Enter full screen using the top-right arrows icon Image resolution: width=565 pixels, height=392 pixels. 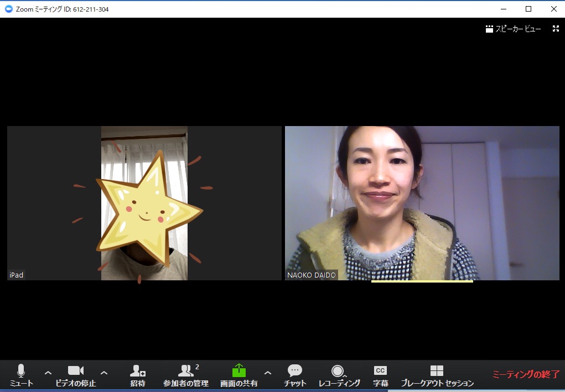coord(556,29)
